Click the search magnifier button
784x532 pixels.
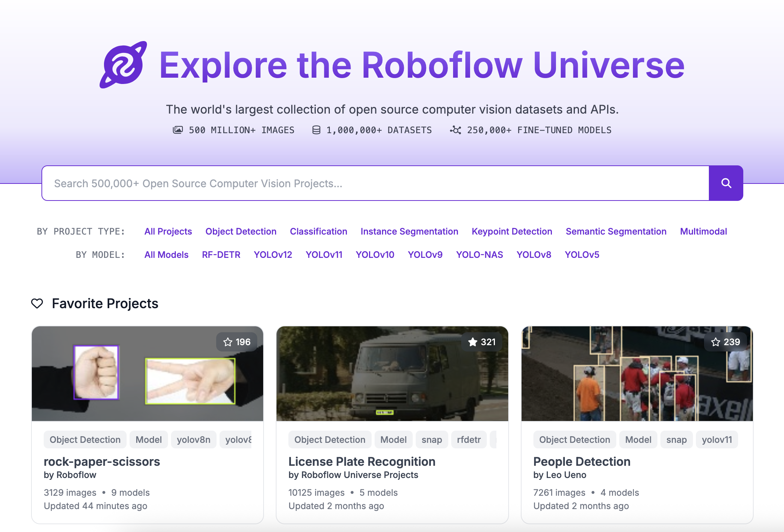pyautogui.click(x=726, y=183)
